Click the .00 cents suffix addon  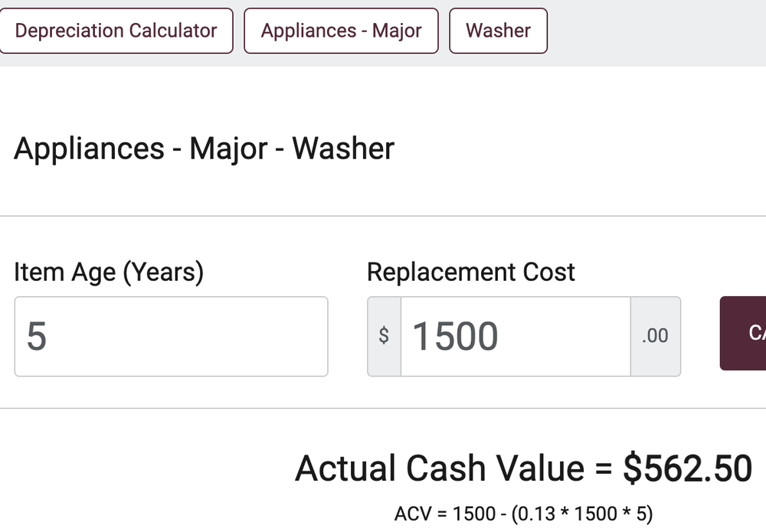pyautogui.click(x=655, y=337)
